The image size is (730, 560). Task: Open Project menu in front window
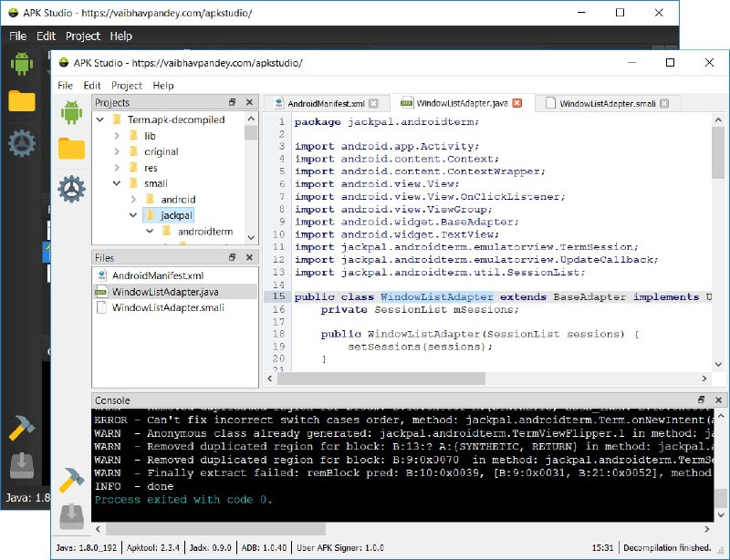click(x=127, y=85)
